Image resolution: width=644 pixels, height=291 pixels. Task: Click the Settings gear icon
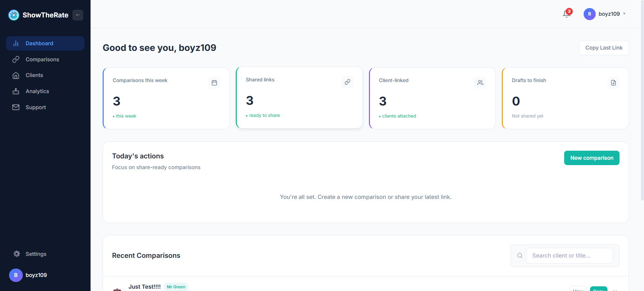(17, 254)
